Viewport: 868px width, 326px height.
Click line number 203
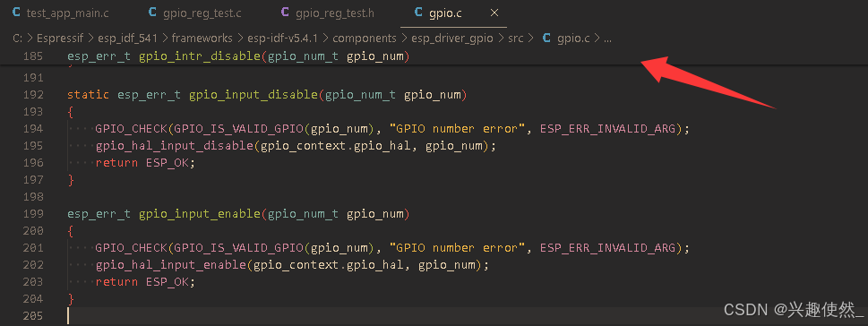tap(34, 282)
